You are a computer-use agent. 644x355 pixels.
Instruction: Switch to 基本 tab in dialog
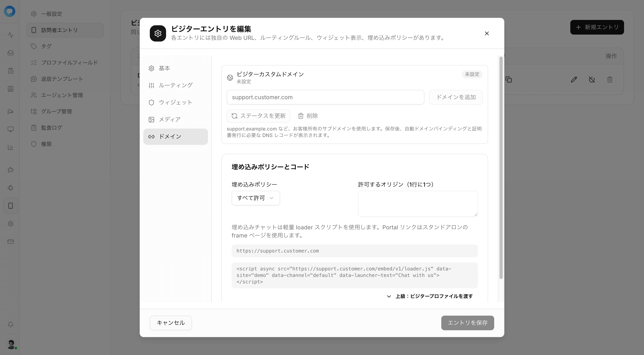(175, 68)
